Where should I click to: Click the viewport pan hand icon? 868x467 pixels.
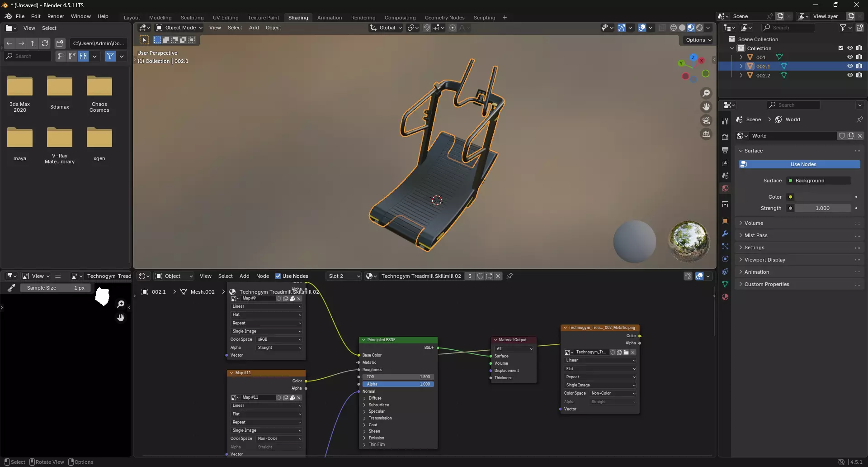(706, 107)
